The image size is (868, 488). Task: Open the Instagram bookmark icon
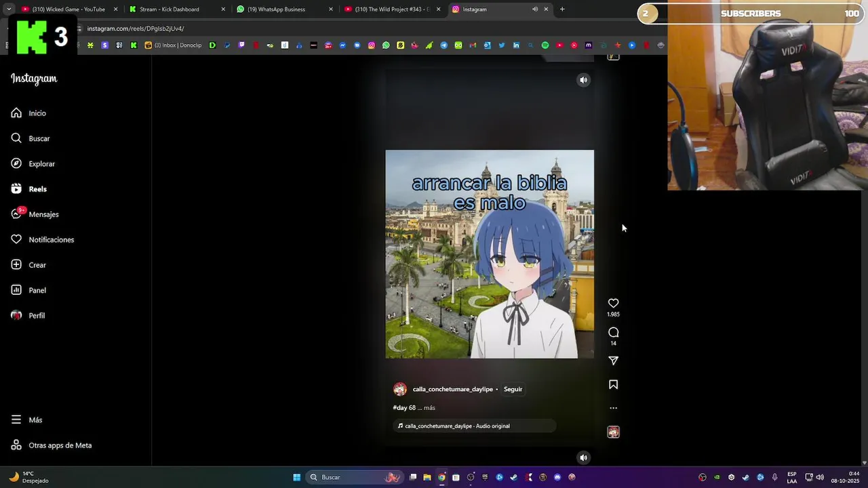point(372,45)
